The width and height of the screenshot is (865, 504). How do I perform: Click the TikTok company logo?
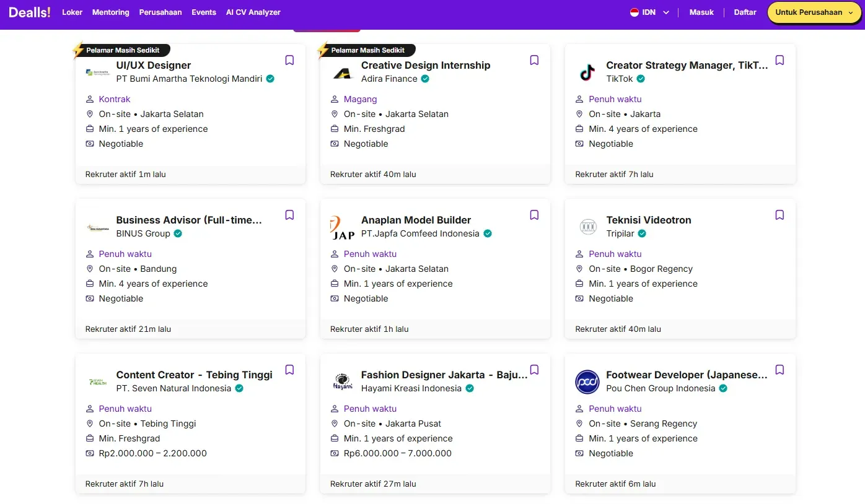(587, 72)
